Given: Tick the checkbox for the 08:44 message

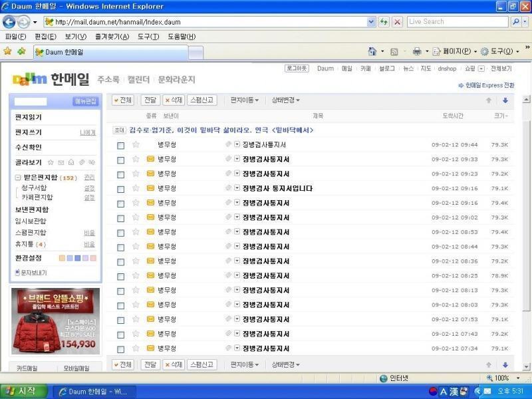Looking at the screenshot, I should click(120, 247).
